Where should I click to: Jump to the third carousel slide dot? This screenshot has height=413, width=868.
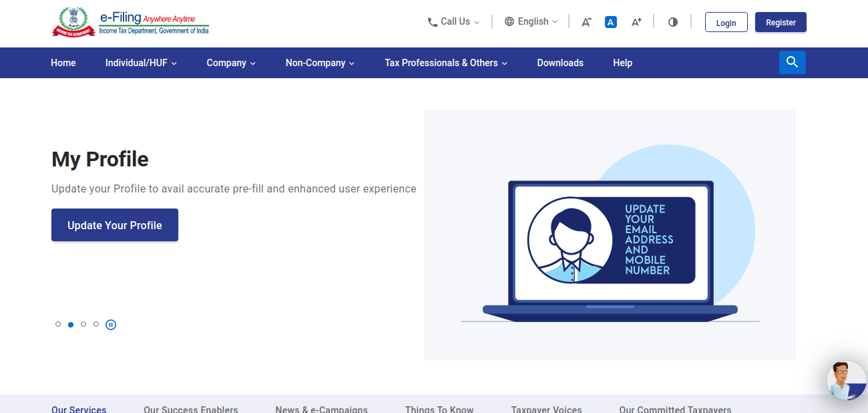pyautogui.click(x=83, y=324)
